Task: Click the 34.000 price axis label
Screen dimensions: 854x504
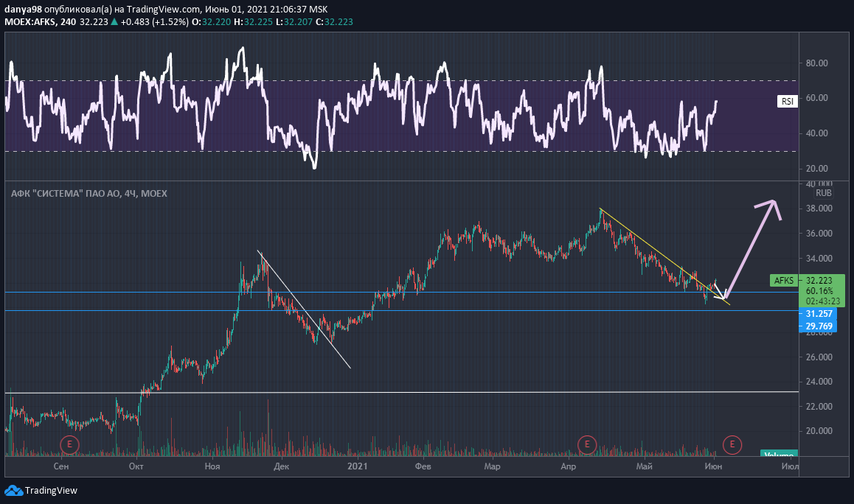Action: 819,259
